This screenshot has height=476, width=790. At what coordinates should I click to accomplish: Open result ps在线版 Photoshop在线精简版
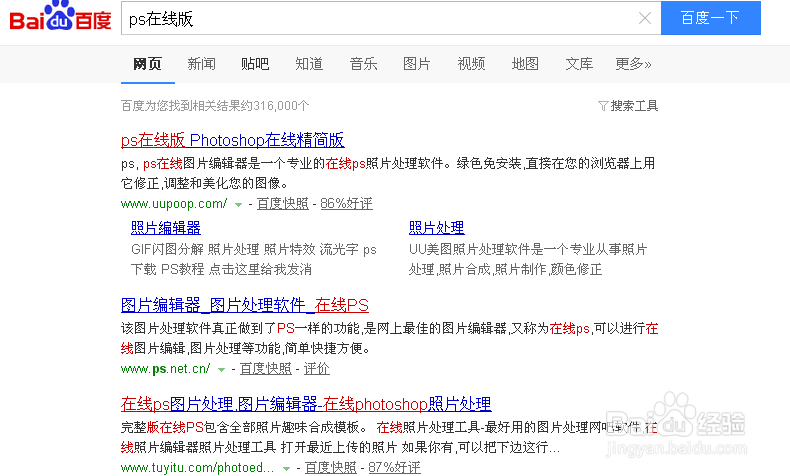click(x=233, y=140)
